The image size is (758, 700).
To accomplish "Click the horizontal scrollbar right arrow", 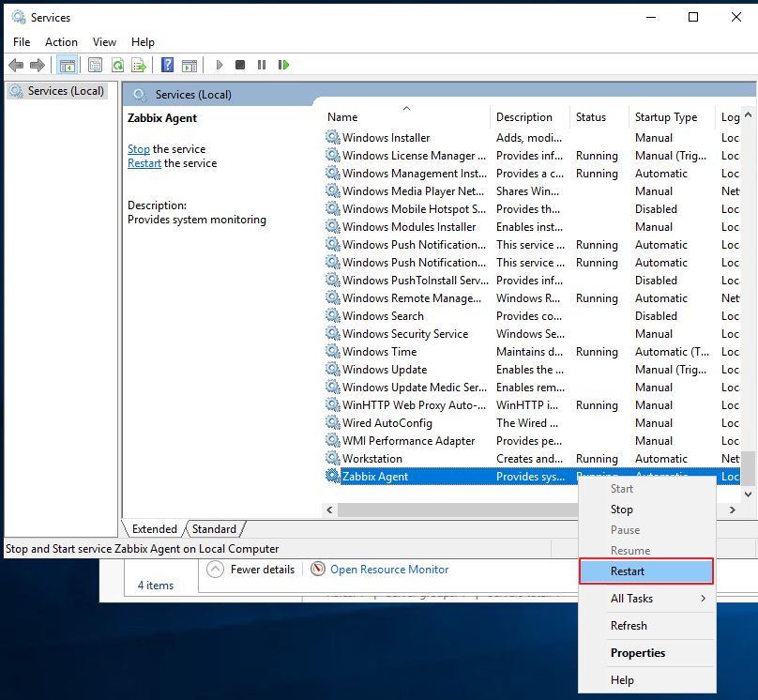I will click(x=733, y=510).
